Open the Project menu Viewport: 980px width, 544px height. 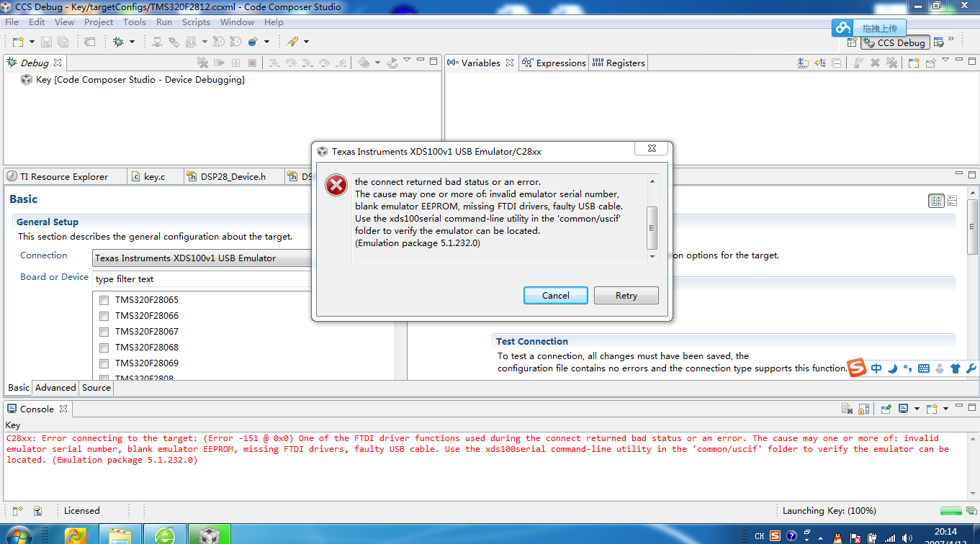point(99,22)
